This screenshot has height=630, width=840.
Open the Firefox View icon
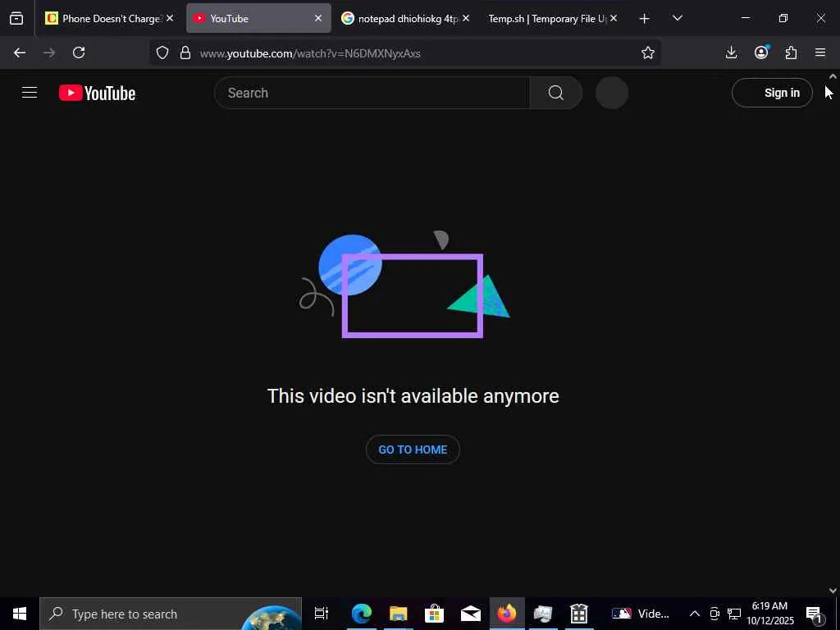point(16,18)
